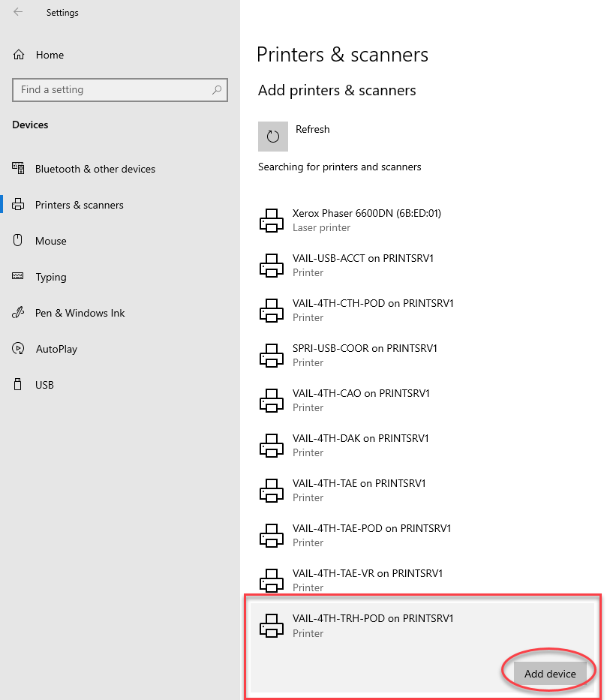The height and width of the screenshot is (700, 607).
Task: Click the VAIL-USB-ACCT printer icon
Action: point(271,265)
